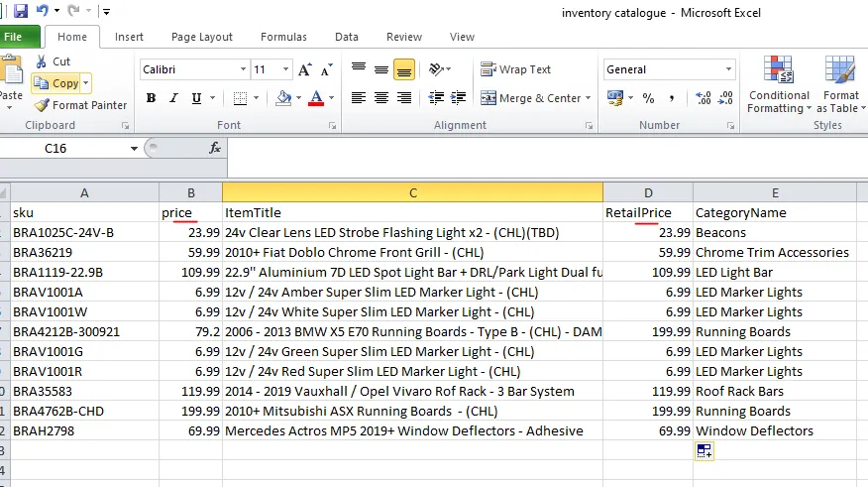Open Clipboard dialog launcher

point(125,126)
